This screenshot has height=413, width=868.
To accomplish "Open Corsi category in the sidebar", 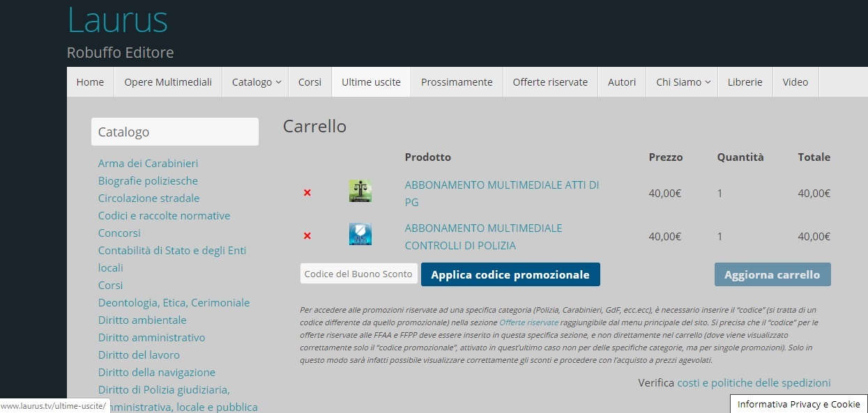I will 110,285.
